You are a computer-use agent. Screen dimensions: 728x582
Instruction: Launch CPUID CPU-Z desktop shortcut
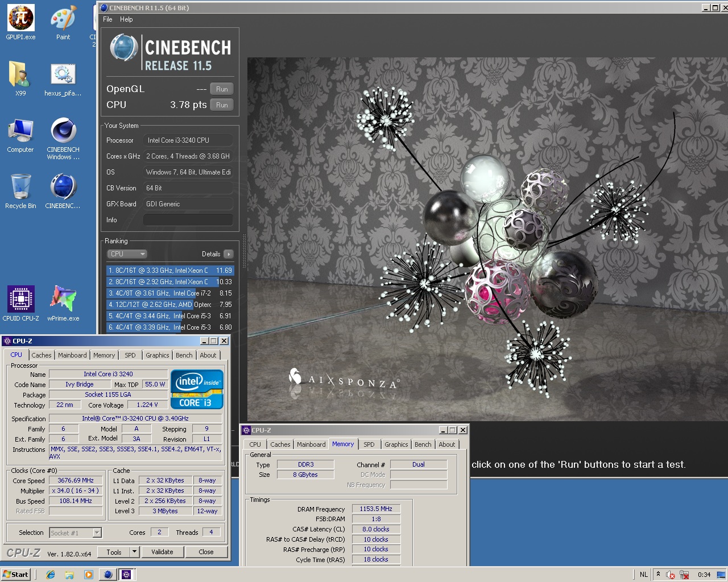coord(20,303)
